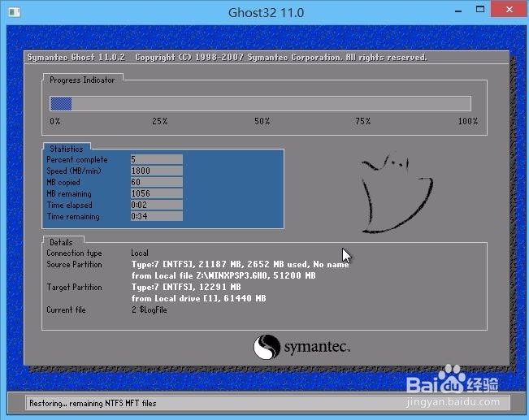Click the ghost mascot drawing
Viewport: 529px width, 420px height.
pyautogui.click(x=397, y=193)
